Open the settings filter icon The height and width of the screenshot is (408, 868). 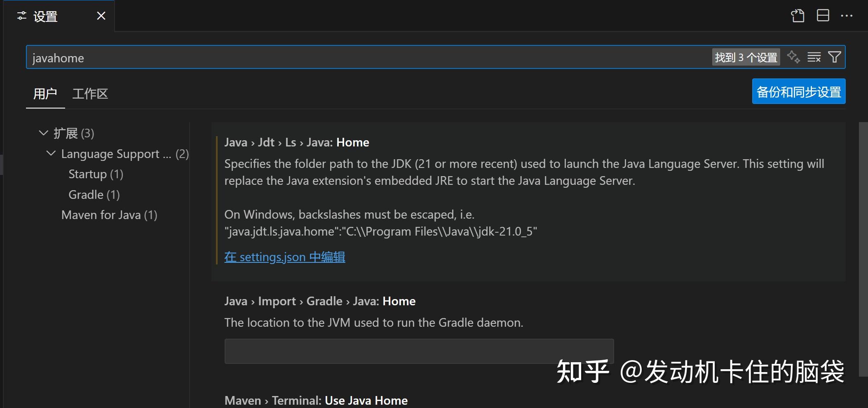pyautogui.click(x=835, y=57)
